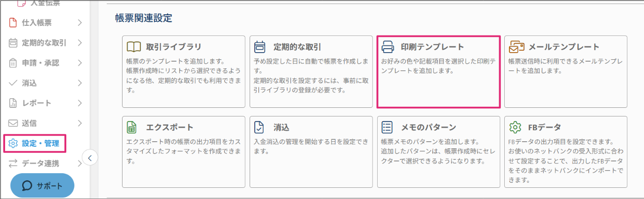
Task: Click the 申請・承認 clipboard icon
Action: point(13,63)
